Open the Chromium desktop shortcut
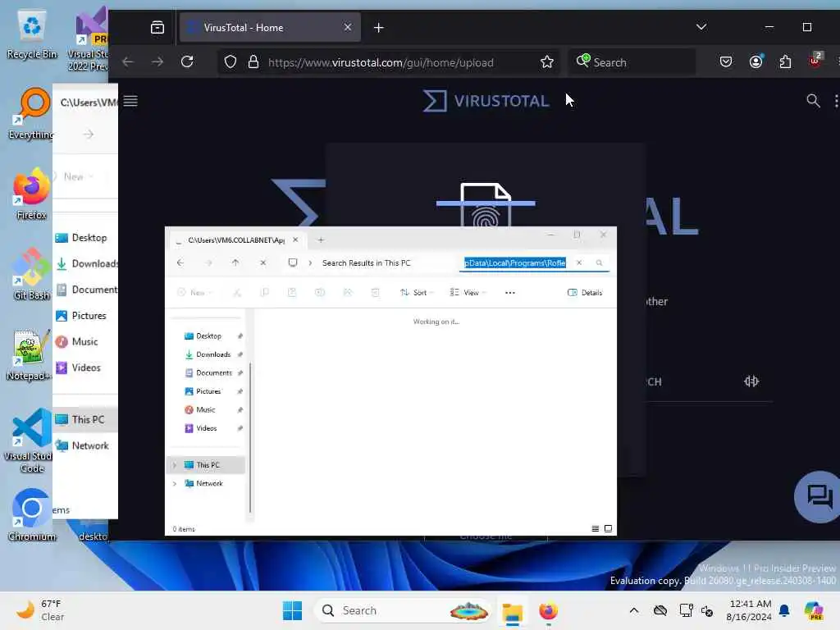840x630 pixels. tap(32, 515)
